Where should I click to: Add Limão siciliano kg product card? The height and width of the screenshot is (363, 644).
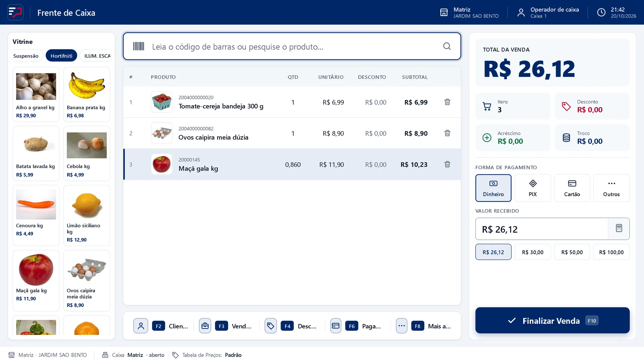[87, 216]
